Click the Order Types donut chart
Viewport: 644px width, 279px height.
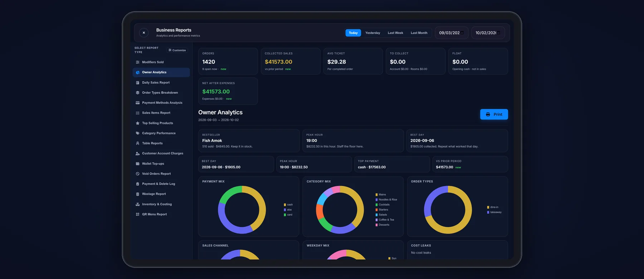pos(448,210)
